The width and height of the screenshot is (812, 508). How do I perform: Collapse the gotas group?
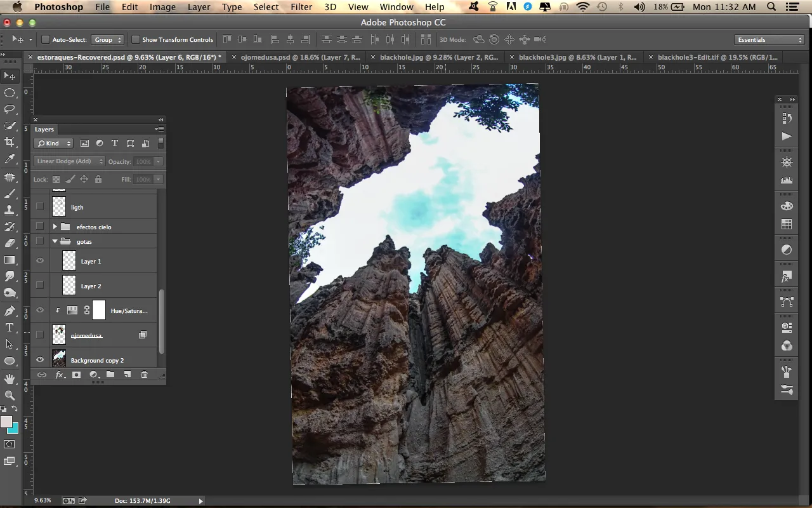[x=55, y=241]
